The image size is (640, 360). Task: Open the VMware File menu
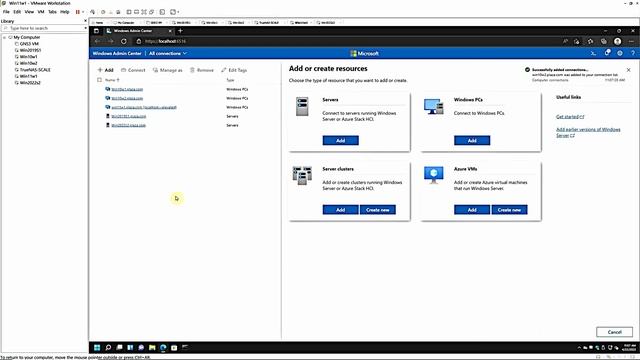[x=6, y=12]
